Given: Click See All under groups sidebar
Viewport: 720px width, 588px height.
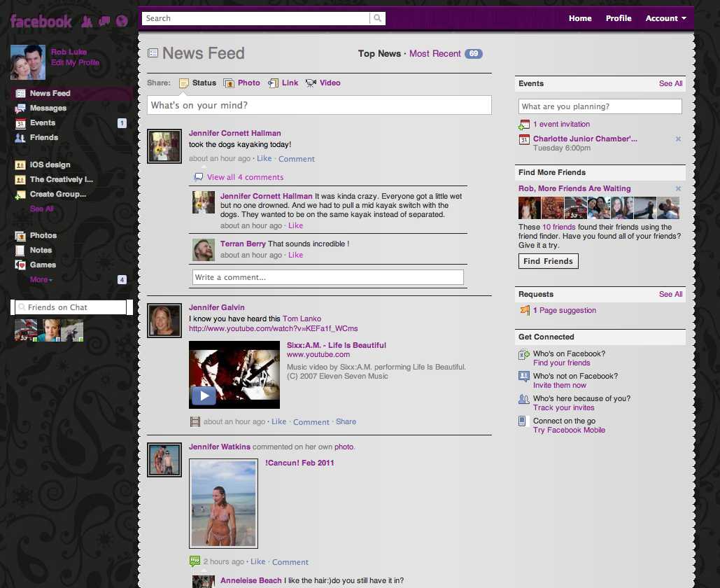Looking at the screenshot, I should tap(41, 209).
